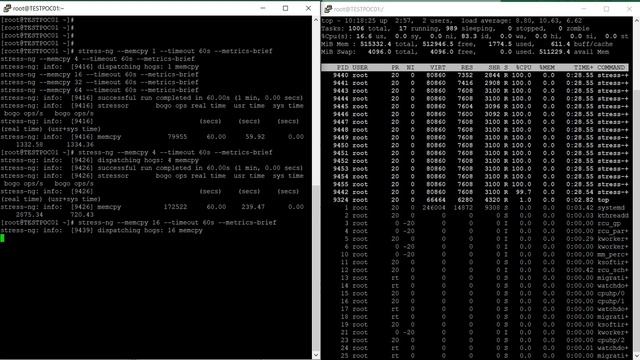Click the green cursor block in left terminal

click(2, 238)
